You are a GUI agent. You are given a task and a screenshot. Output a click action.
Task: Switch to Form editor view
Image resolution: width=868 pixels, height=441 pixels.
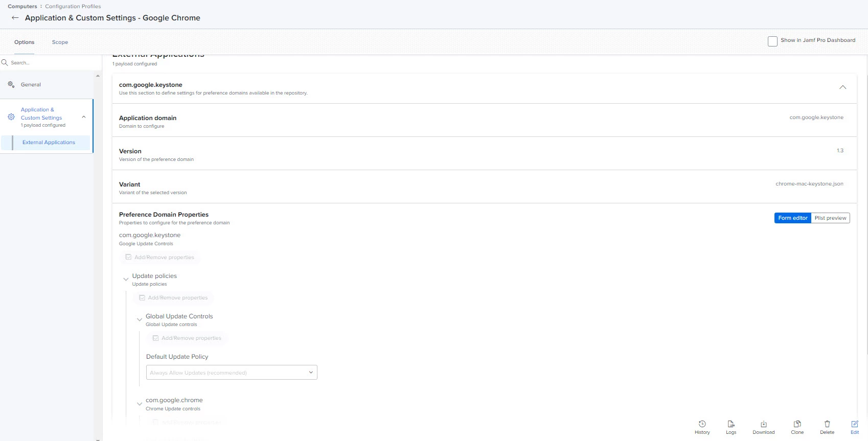tap(793, 218)
